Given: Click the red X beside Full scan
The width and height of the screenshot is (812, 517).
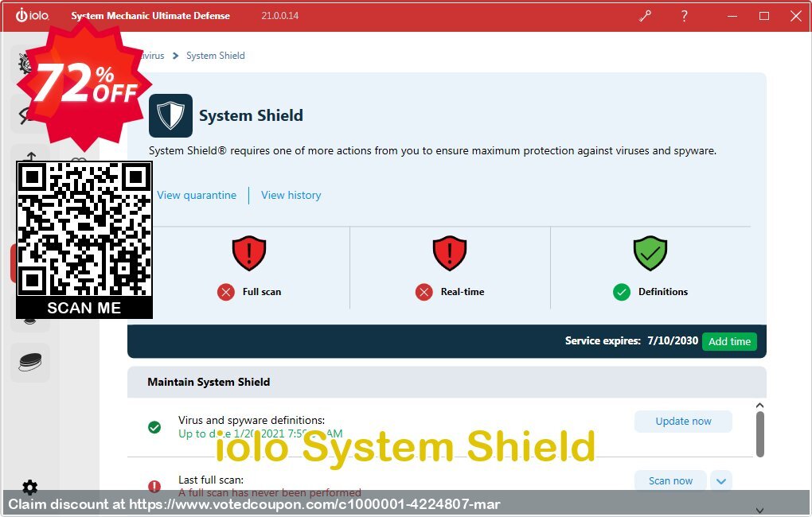Looking at the screenshot, I should (226, 293).
